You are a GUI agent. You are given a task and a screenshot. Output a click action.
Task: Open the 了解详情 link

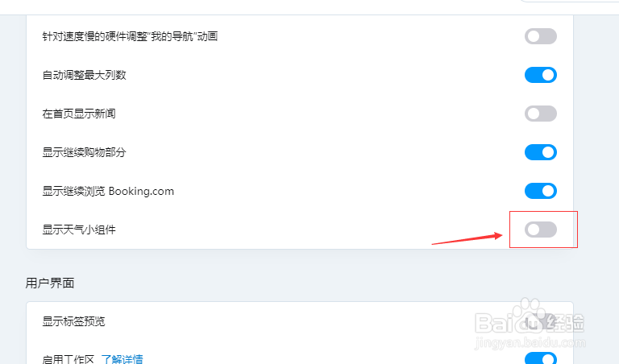click(122, 359)
